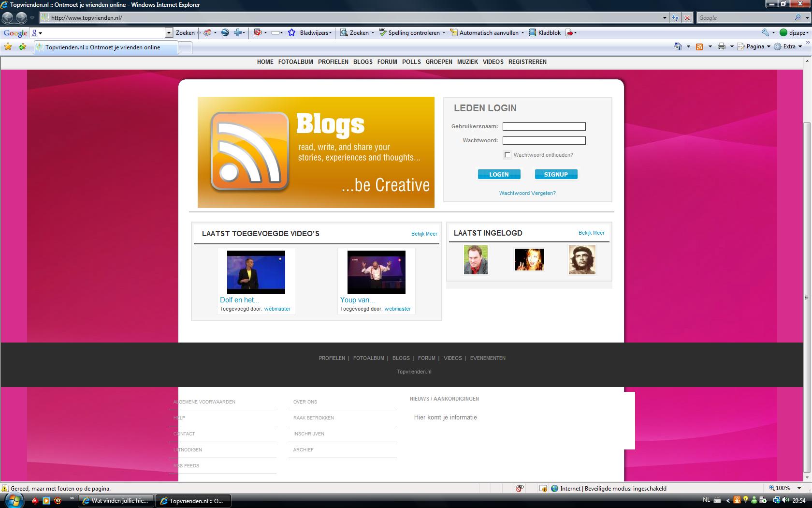Open FORUM in the top site menu
Image resolution: width=812 pixels, height=508 pixels.
[x=387, y=62]
